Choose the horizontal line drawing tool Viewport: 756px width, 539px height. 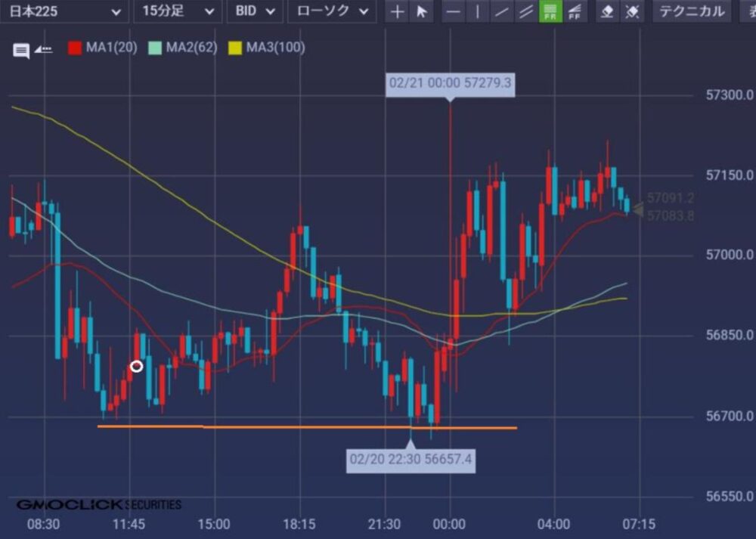tap(452, 12)
